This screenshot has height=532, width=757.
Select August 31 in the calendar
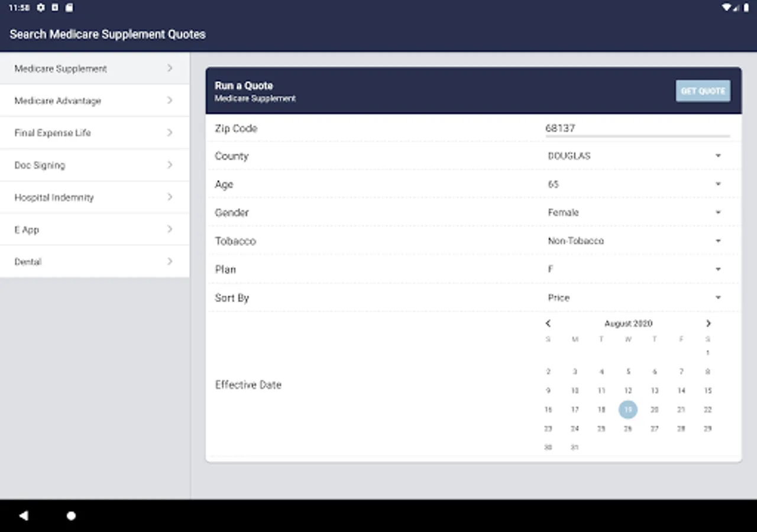click(575, 447)
